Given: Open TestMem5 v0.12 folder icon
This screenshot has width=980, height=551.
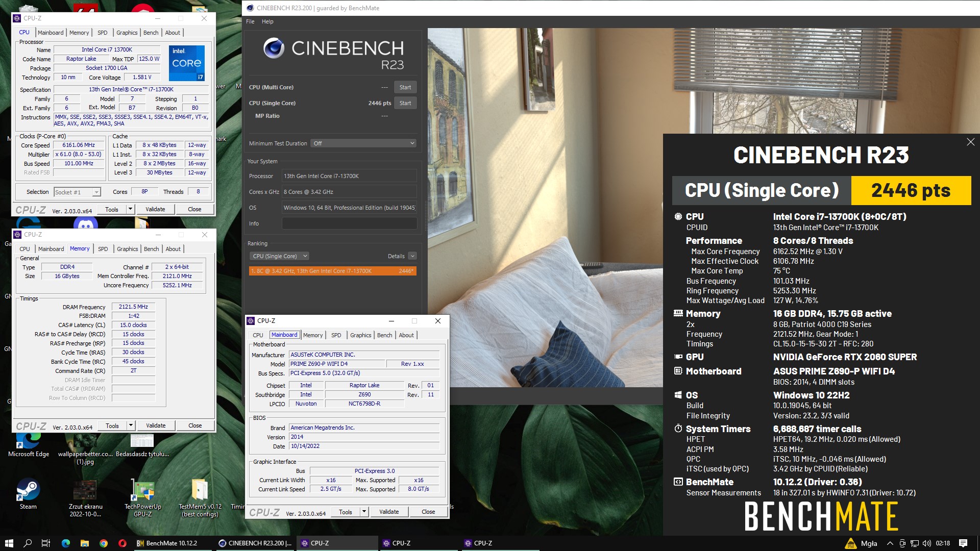Looking at the screenshot, I should [x=200, y=491].
